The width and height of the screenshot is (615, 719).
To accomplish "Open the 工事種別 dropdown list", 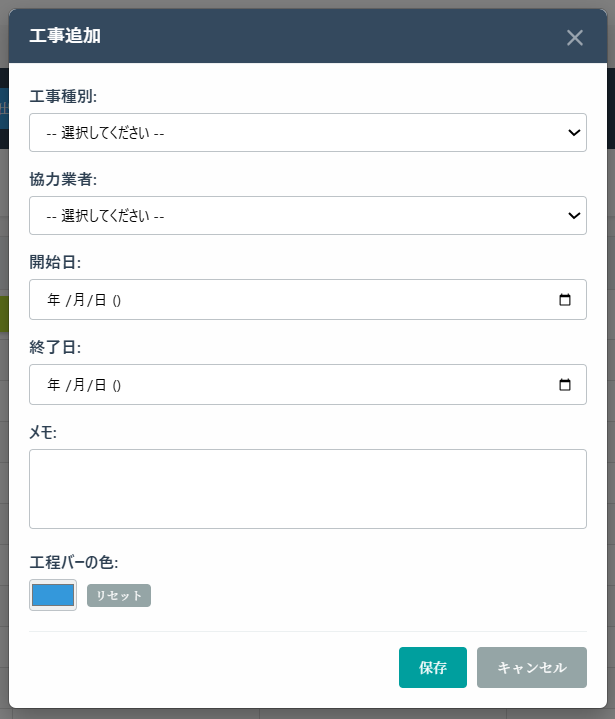I will pyautogui.click(x=307, y=132).
